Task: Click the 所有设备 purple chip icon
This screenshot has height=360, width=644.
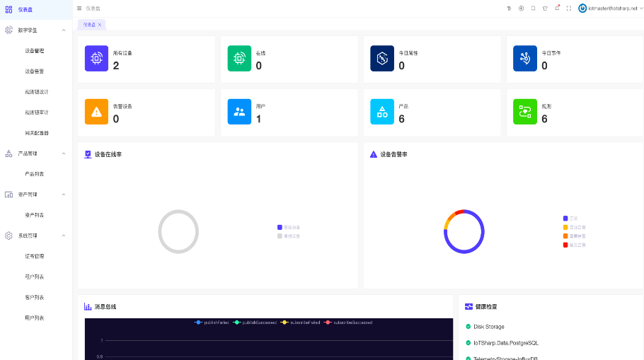Action: (96, 58)
